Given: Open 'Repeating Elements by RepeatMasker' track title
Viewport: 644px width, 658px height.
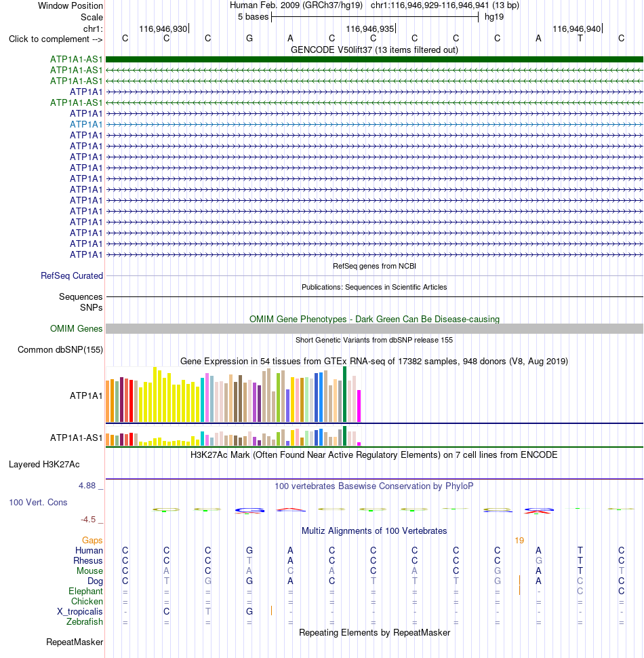Looking at the screenshot, I should pyautogui.click(x=374, y=632).
